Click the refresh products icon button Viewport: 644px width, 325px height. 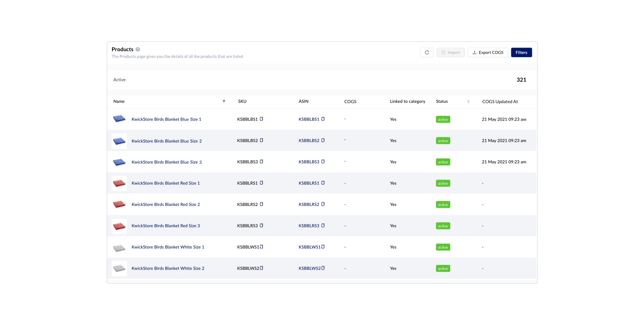coord(427,53)
